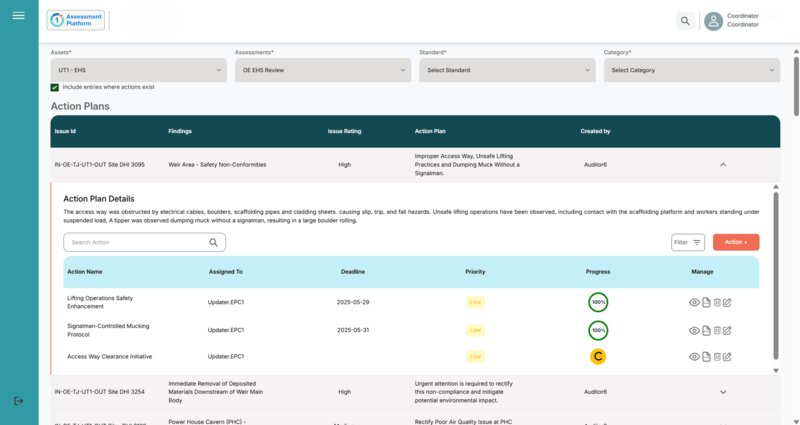The width and height of the screenshot is (800, 425).
Task: View Signalman-Controlled Mucking Protocol via eye icon
Action: (x=694, y=330)
